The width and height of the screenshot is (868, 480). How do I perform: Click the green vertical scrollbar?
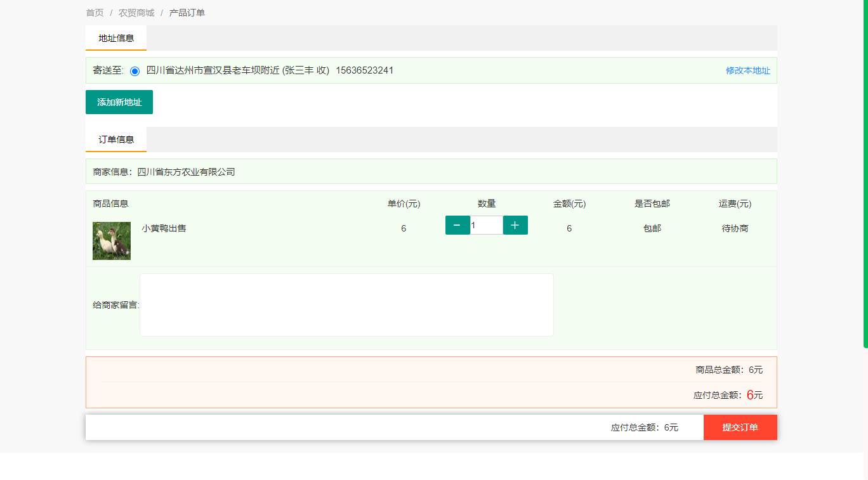[865, 171]
